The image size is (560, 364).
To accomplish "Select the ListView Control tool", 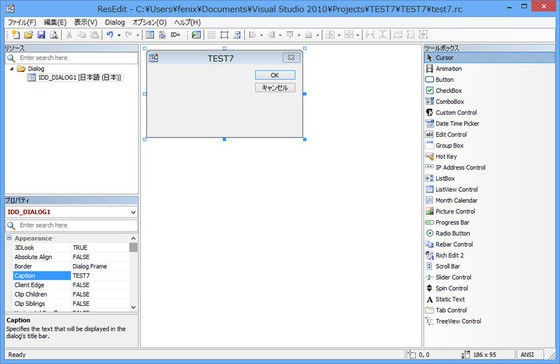I will [x=489, y=189].
